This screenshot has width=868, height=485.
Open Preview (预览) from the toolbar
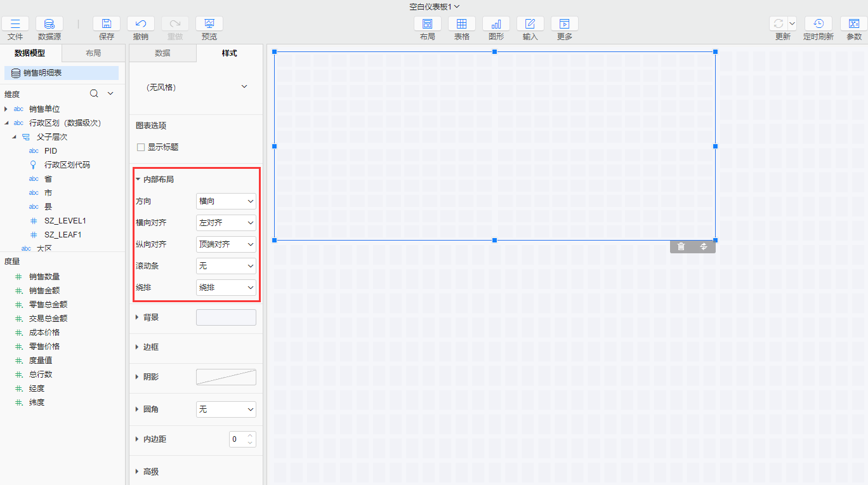209,24
